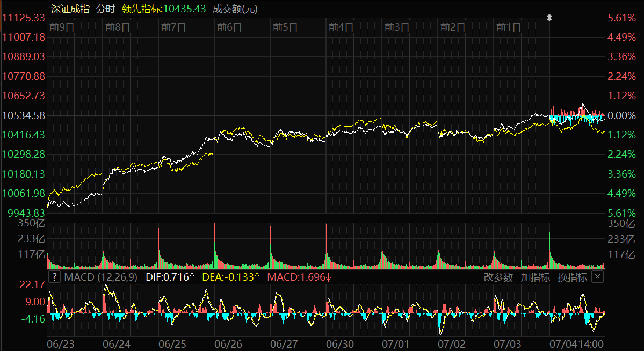Viewport: 644px width, 351px height.
Task: Open 改参数 to modify indicator parameters
Action: pyautogui.click(x=498, y=277)
